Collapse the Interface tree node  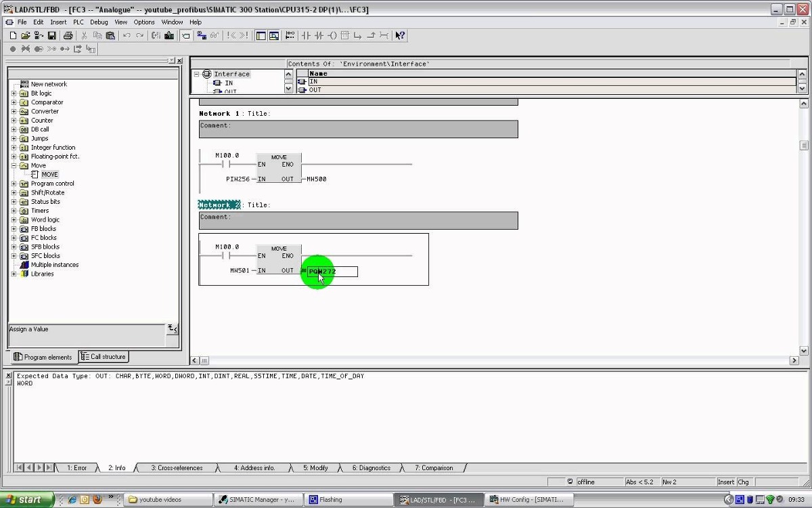[197, 74]
